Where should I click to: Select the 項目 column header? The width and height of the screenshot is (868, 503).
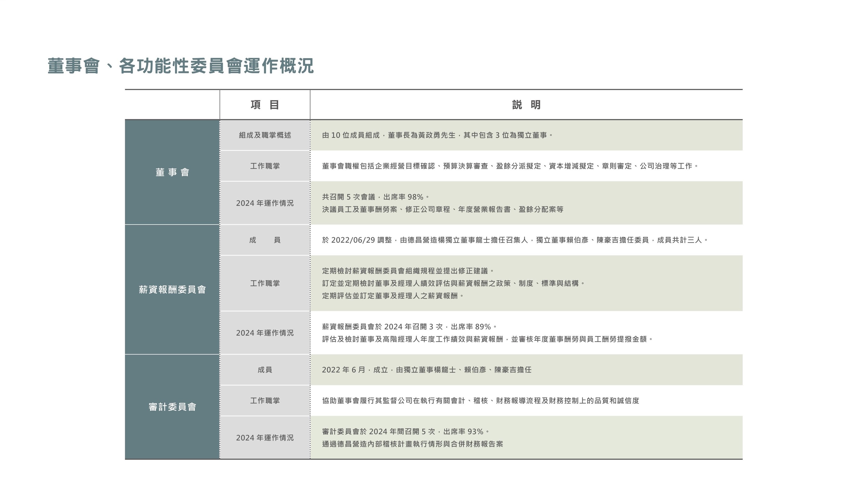pyautogui.click(x=265, y=105)
